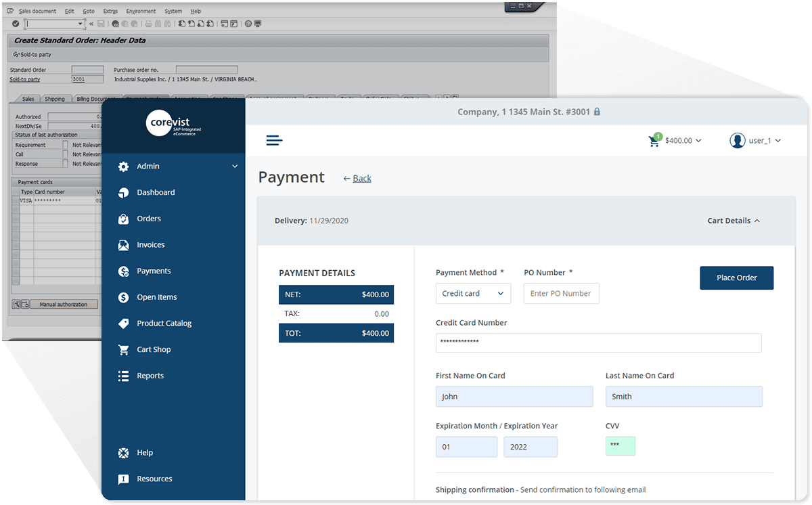The height and width of the screenshot is (505, 812).
Task: Open the Payment Method dropdown
Action: (473, 293)
